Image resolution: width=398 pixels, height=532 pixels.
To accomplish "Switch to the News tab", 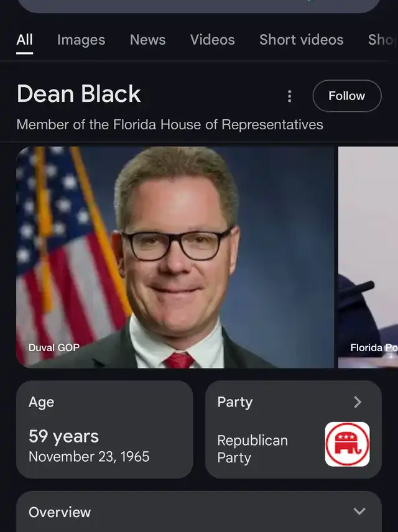I will 148,40.
